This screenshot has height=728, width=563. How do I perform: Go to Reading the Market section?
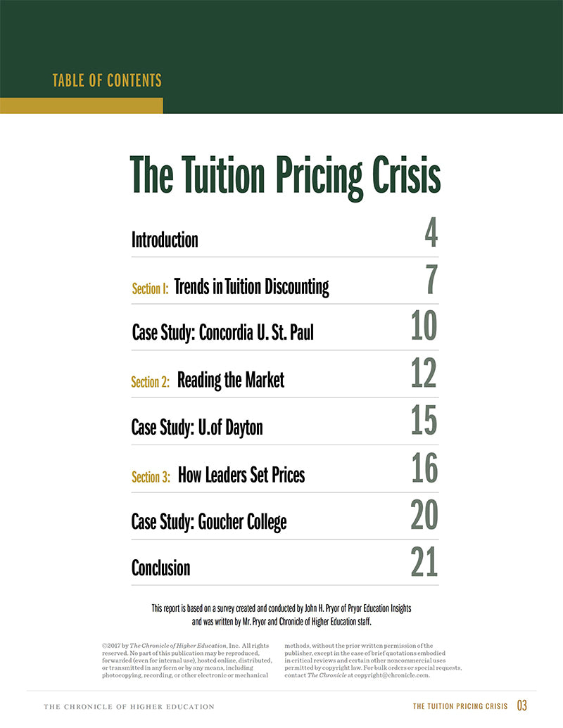[231, 381]
